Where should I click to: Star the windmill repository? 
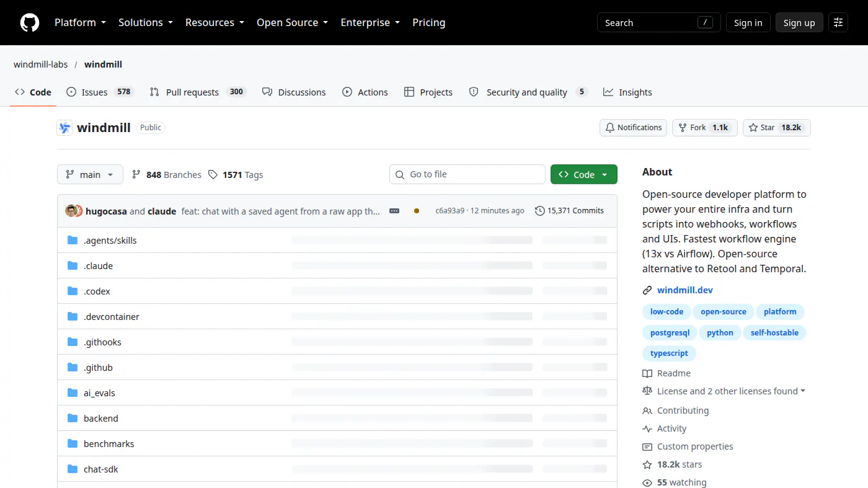click(776, 128)
